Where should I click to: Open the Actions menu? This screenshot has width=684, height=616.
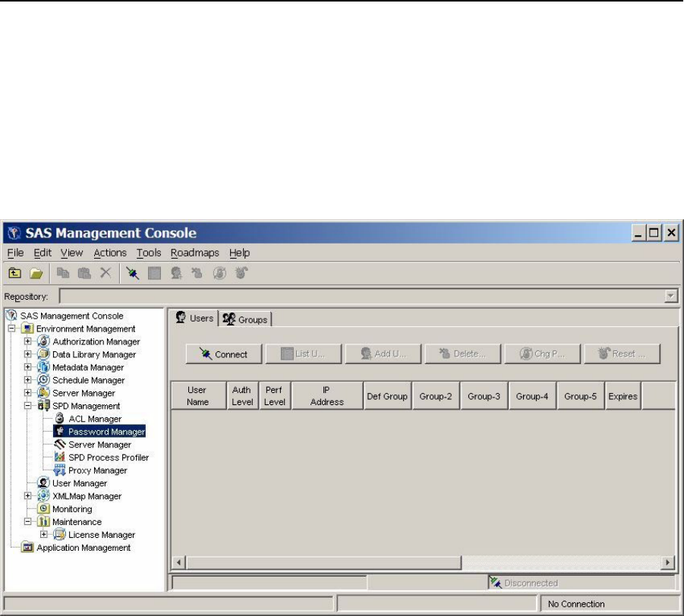click(110, 253)
